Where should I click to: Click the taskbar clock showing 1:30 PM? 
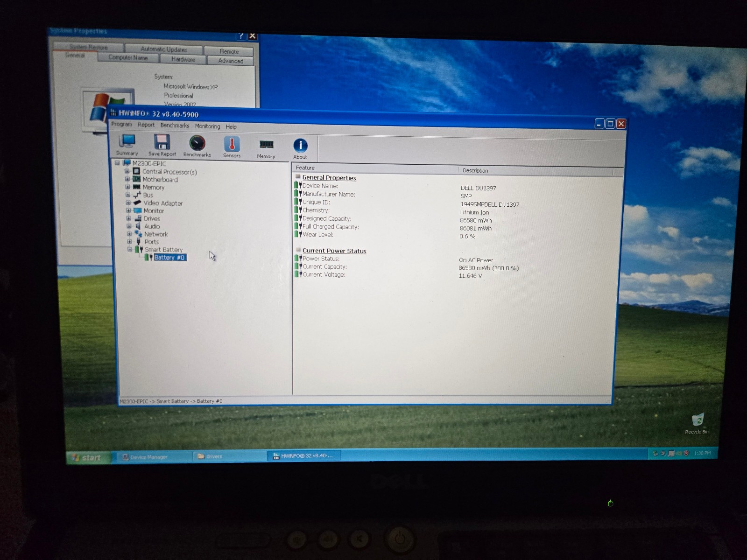702,453
